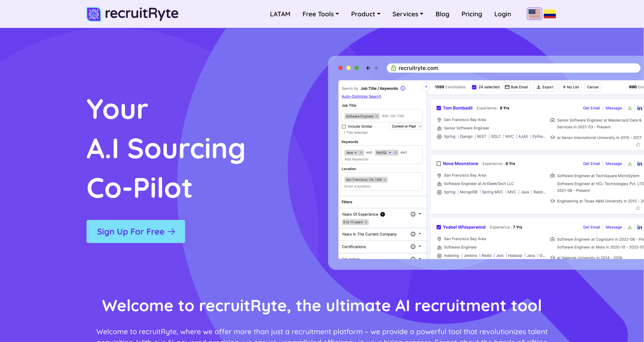Screen dimensions: 644x342
Task: Expand the Certifications filter
Action: (420, 246)
